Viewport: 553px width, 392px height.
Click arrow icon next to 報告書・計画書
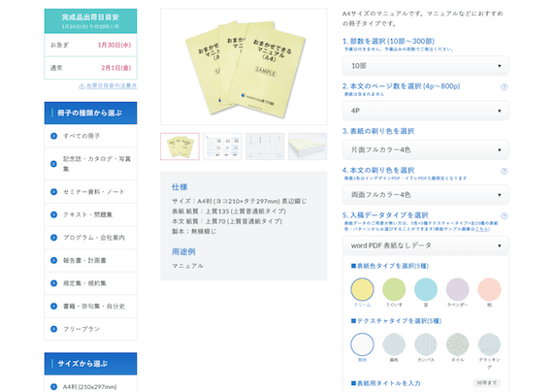(x=54, y=260)
